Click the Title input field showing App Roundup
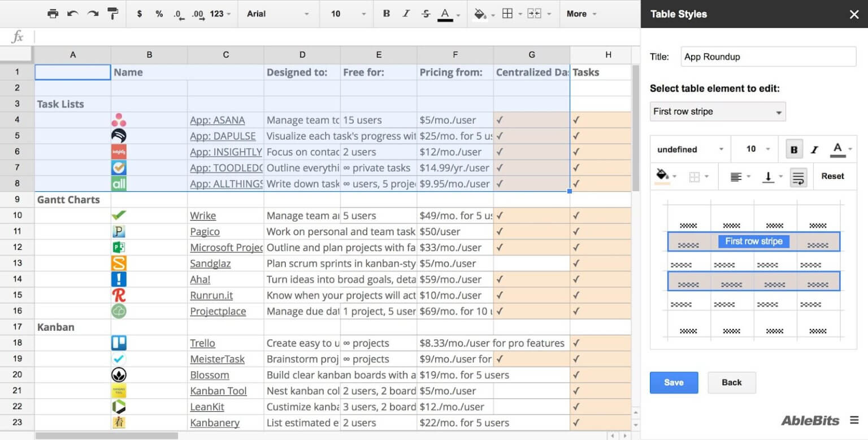The image size is (868, 440). [767, 57]
